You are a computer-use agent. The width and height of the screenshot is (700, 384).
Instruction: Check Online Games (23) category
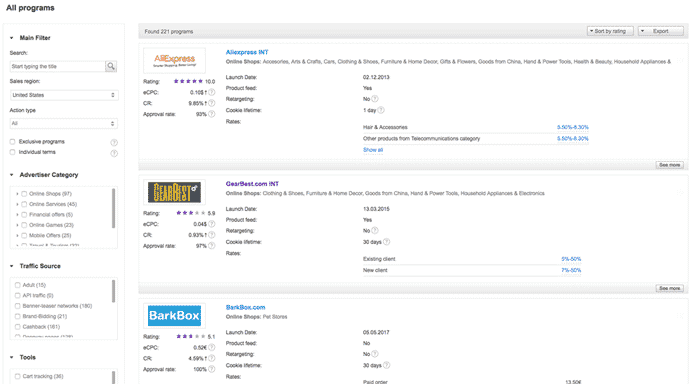[x=24, y=225]
